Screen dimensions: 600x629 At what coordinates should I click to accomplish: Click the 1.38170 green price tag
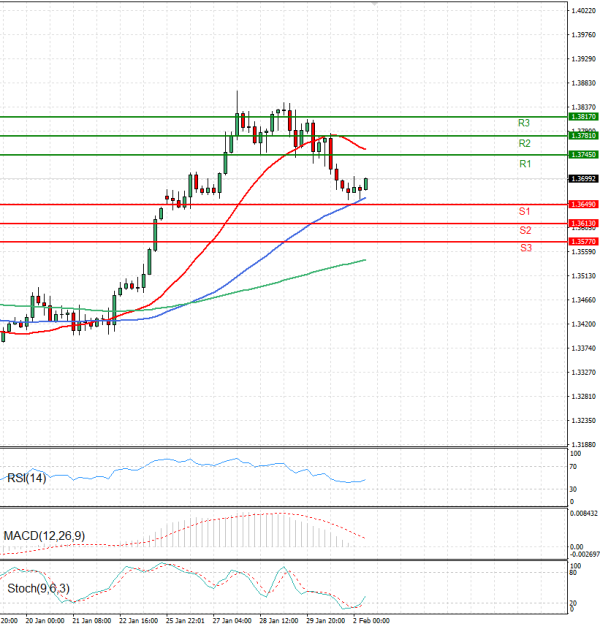coord(583,116)
